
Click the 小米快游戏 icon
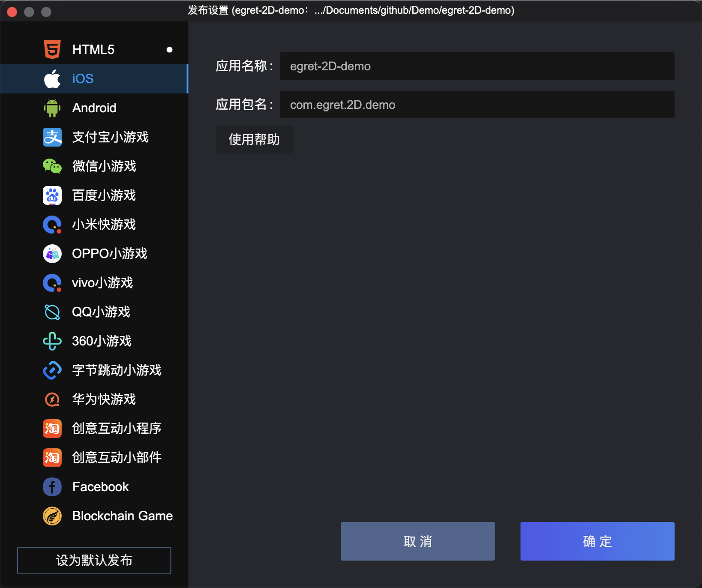click(52, 225)
